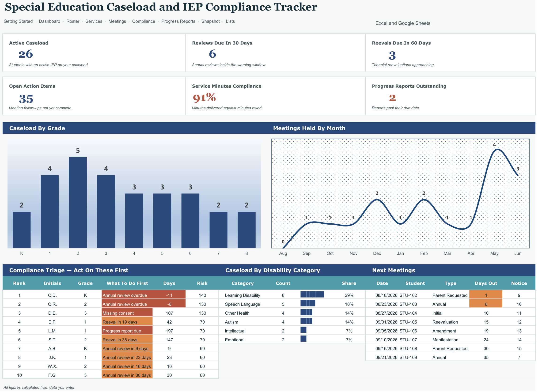
Task: Click the Manifestation meeting type cell
Action: point(446,340)
